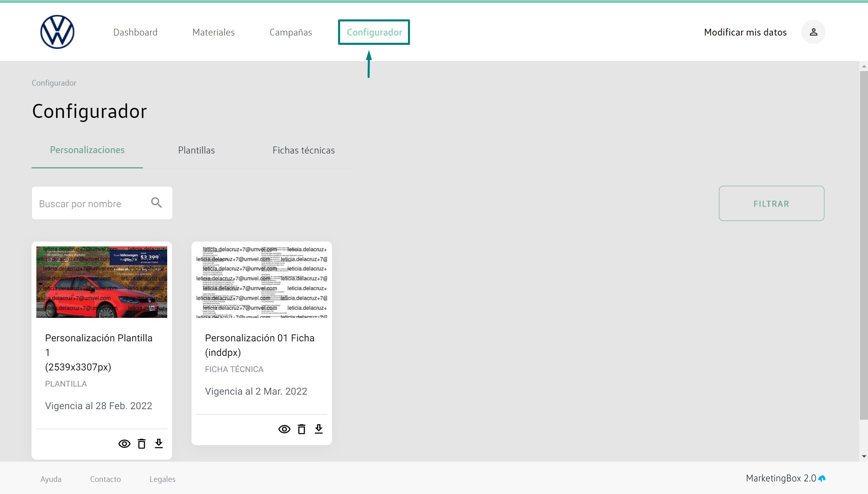868x494 pixels.
Task: Preview Personalización Plantilla 1 with eye icon
Action: click(x=124, y=444)
